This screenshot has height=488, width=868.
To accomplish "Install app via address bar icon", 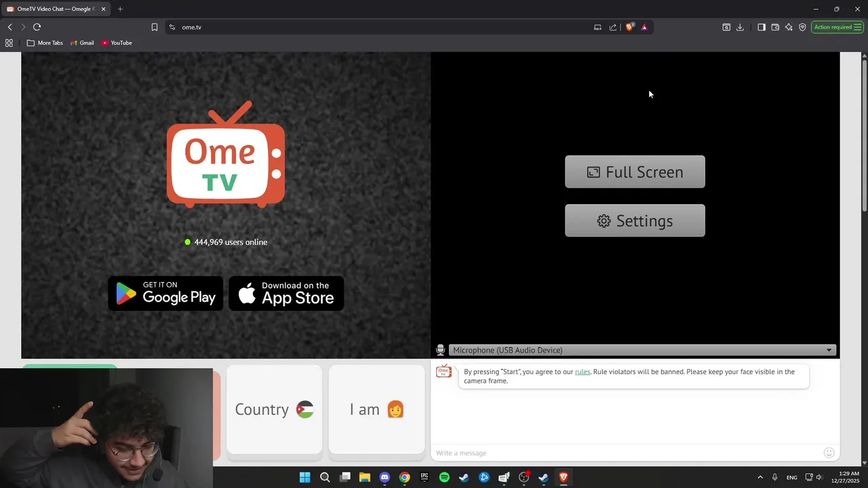I will [x=597, y=27].
